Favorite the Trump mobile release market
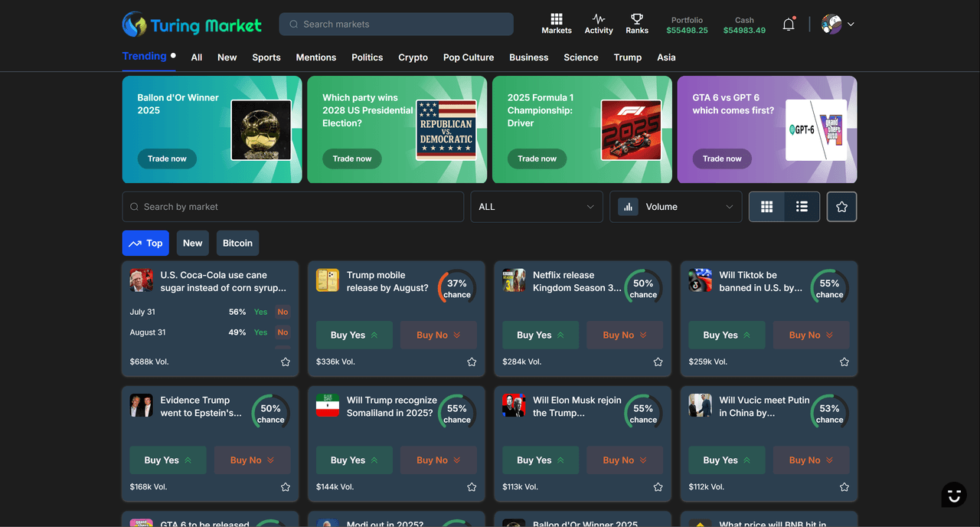The height and width of the screenshot is (527, 980). [472, 362]
